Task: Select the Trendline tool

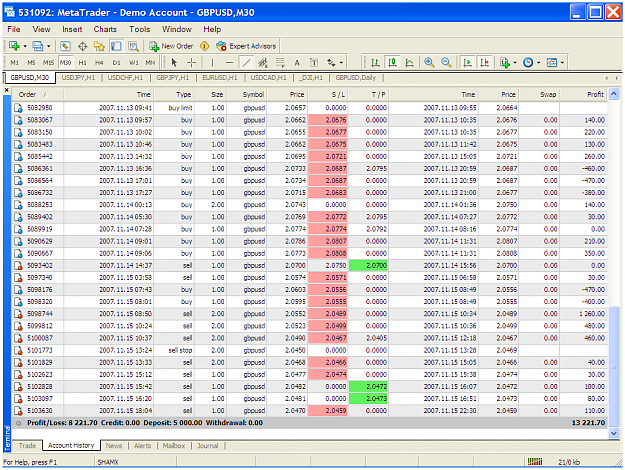Action: pos(246,63)
